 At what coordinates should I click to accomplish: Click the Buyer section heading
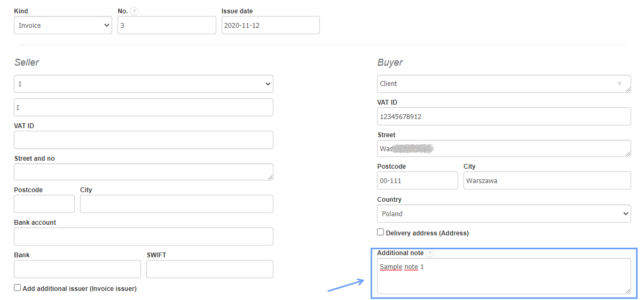coord(390,62)
